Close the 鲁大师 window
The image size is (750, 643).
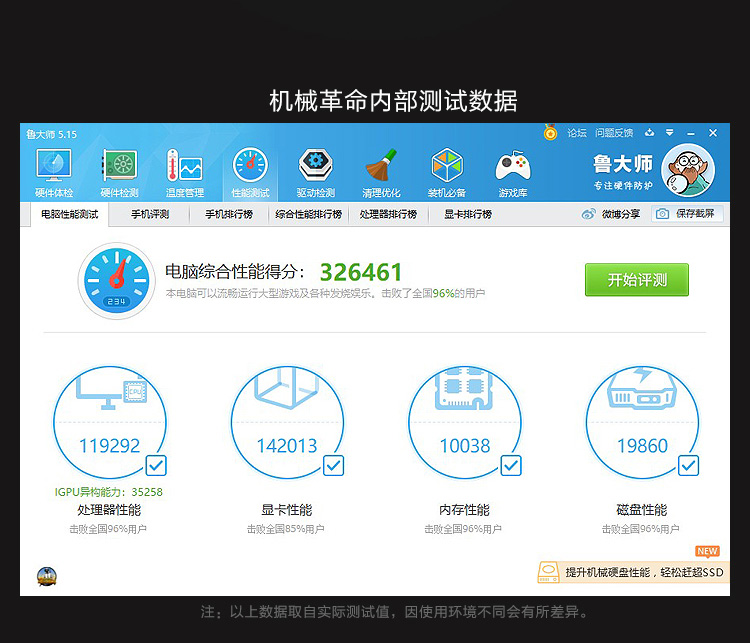[713, 133]
